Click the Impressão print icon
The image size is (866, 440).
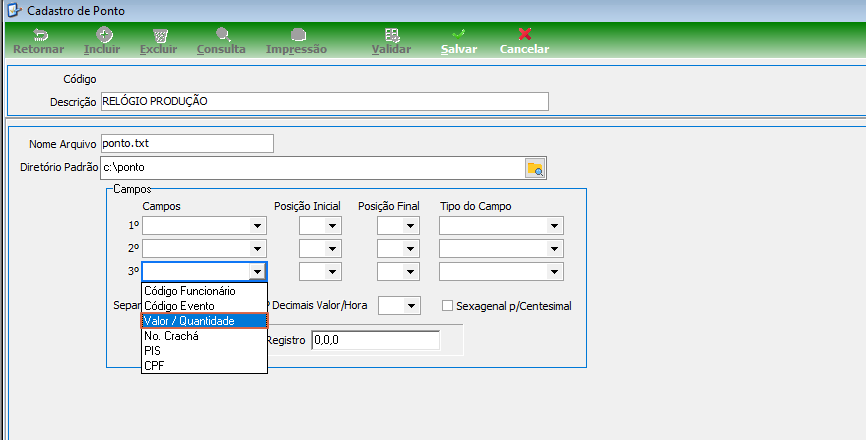pos(298,35)
